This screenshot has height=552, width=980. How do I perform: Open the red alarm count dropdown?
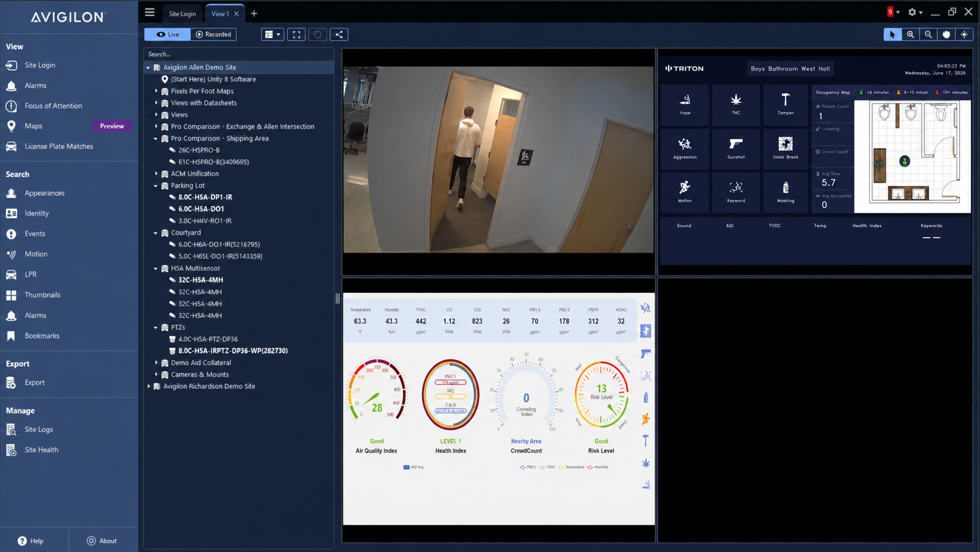pos(893,12)
